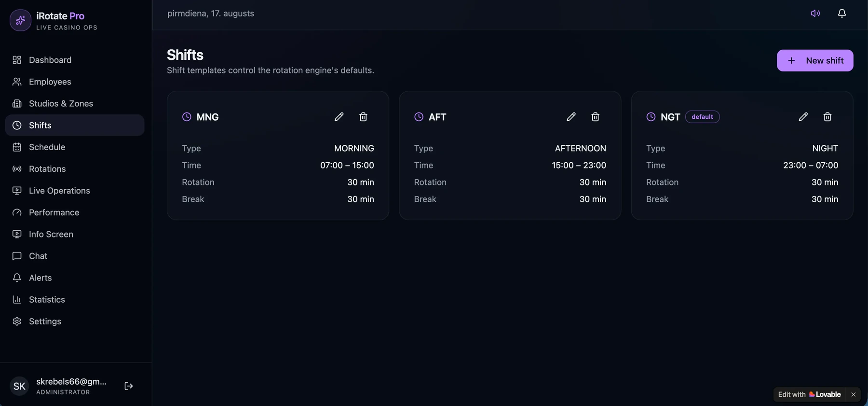Delete the NGT shift using trash icon
The width and height of the screenshot is (868, 406).
[827, 117]
